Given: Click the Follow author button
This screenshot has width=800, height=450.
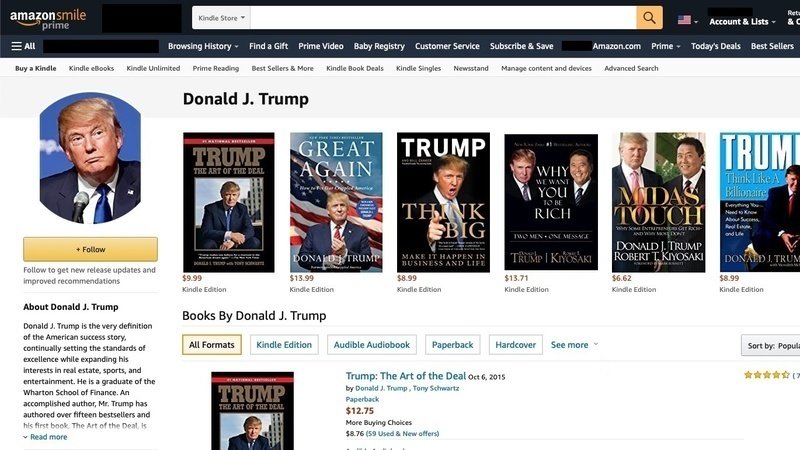Looking at the screenshot, I should pos(90,249).
